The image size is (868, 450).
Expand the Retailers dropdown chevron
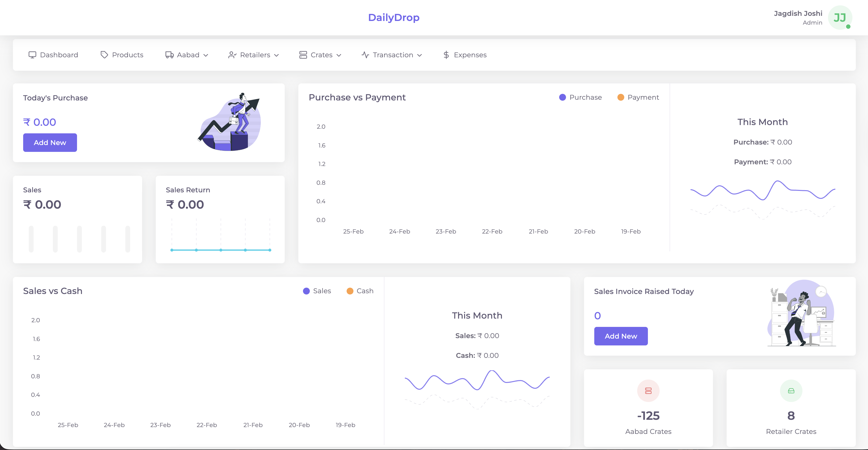[x=277, y=55]
